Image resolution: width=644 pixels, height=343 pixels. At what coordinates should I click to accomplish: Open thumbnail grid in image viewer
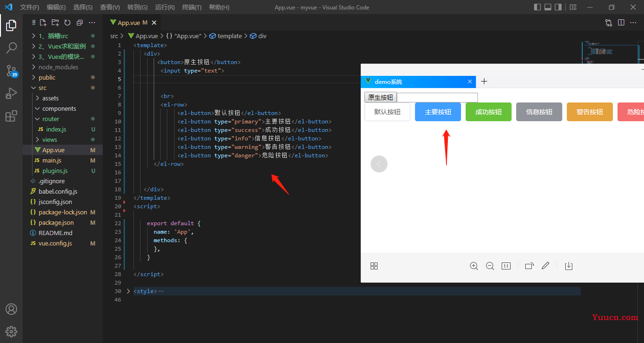click(x=374, y=266)
